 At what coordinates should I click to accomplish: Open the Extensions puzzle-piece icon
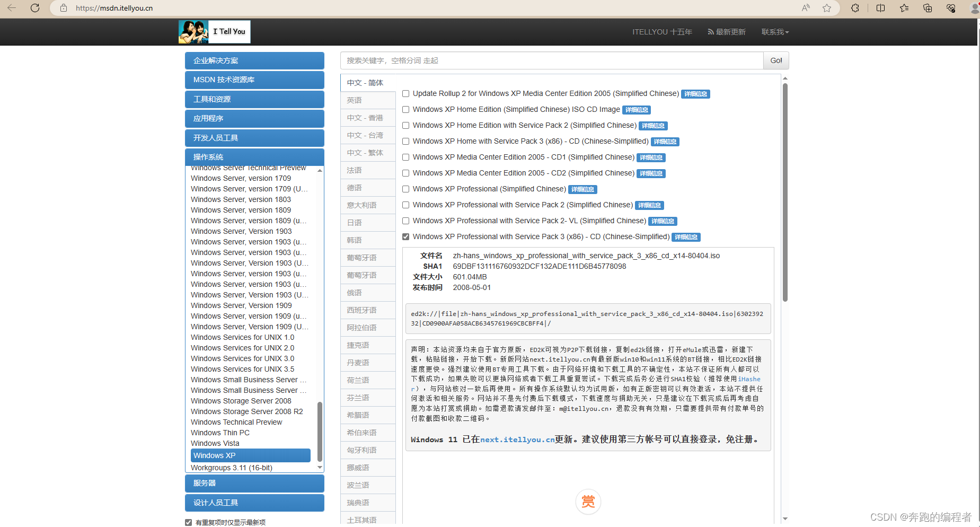855,8
